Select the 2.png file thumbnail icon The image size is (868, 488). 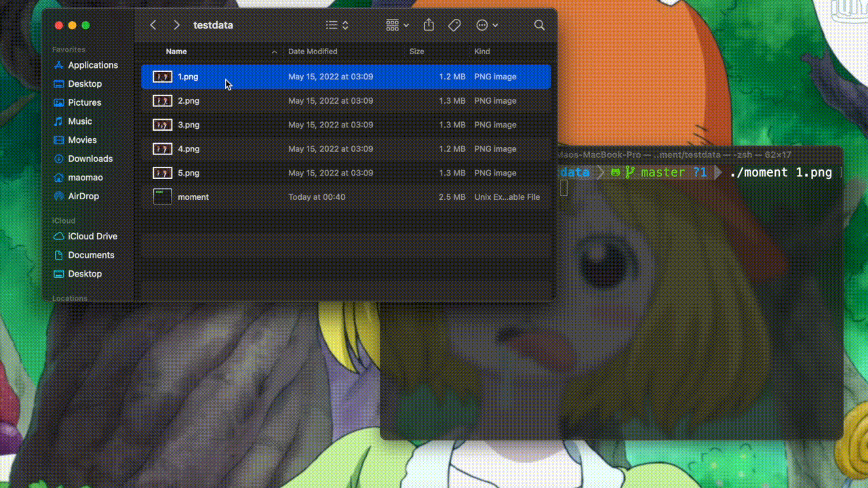(x=163, y=101)
